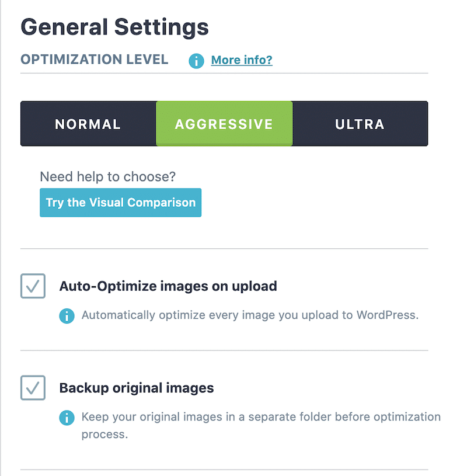Click the General Settings heading
The width and height of the screenshot is (467, 476).
coord(114,27)
